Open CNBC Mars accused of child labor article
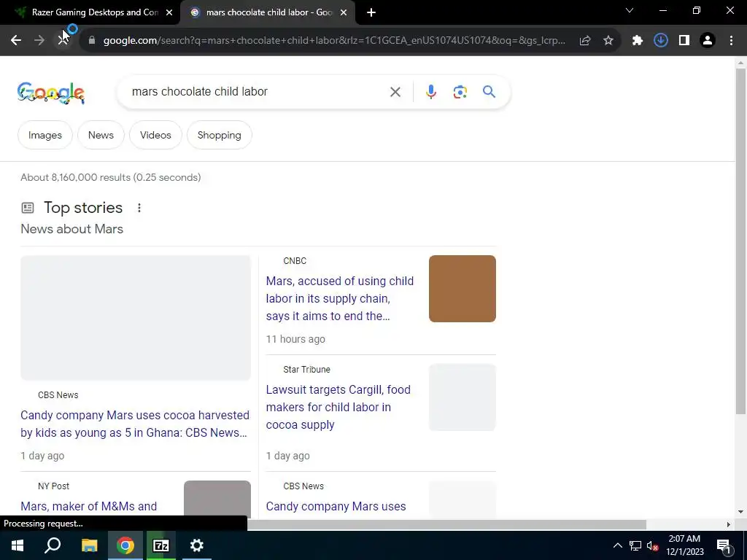Screen dimensions: 747x560 coord(340,298)
